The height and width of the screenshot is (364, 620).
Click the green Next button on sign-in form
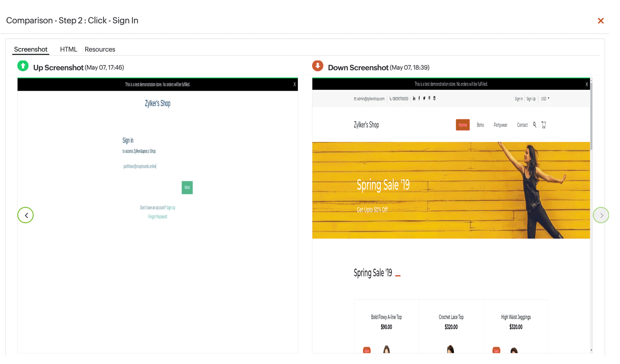(x=187, y=188)
